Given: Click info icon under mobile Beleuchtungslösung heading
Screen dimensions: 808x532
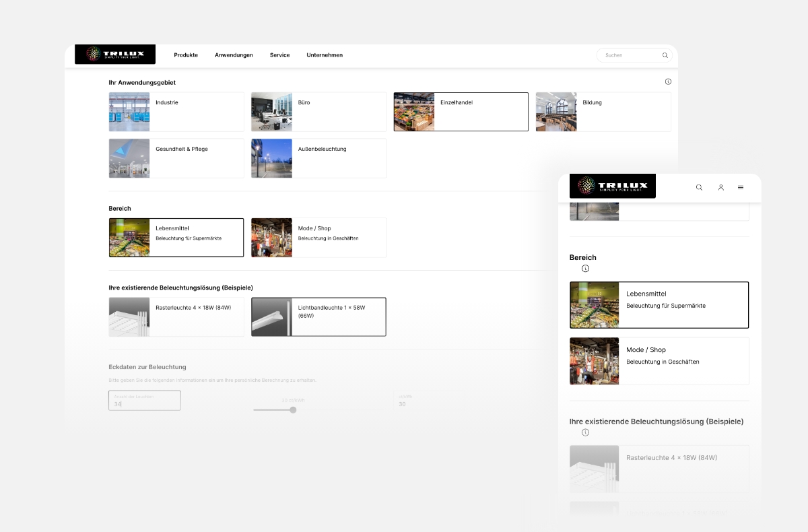Looking at the screenshot, I should [585, 432].
